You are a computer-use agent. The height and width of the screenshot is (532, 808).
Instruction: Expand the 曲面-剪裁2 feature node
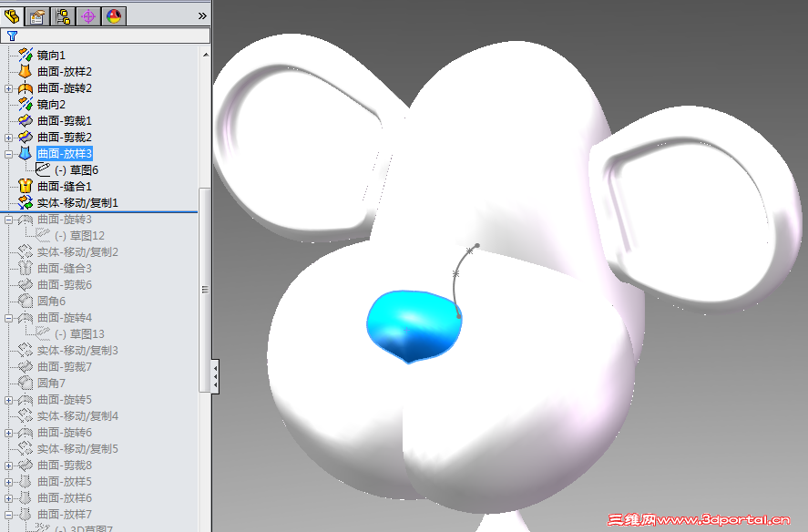[x=7, y=137]
